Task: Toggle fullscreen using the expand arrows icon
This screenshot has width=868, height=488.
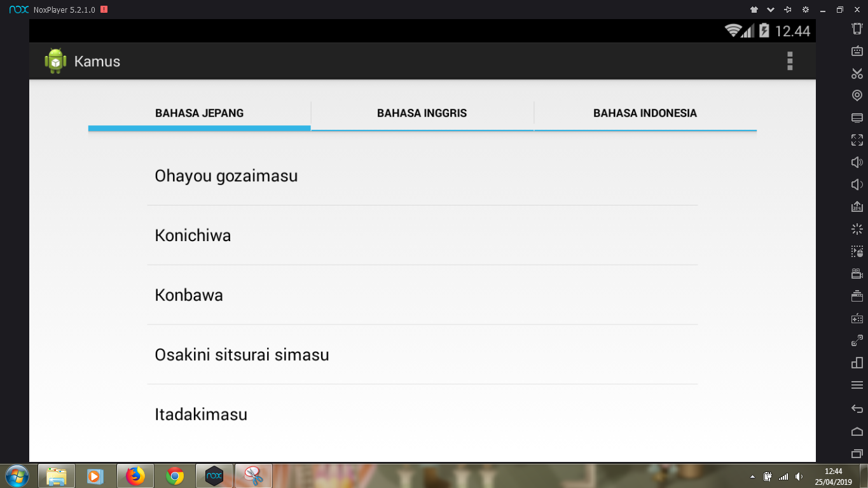Action: 857,140
